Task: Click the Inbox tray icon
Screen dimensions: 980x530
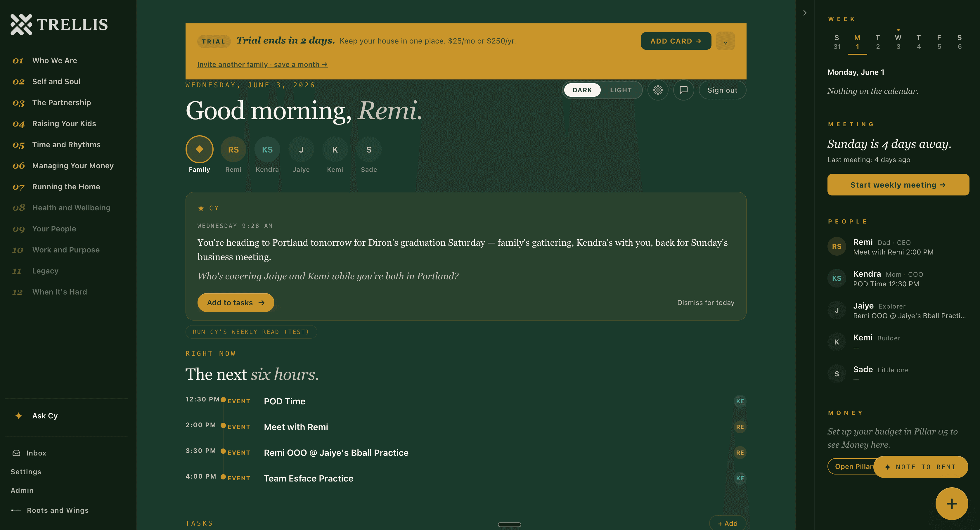Action: [x=16, y=453]
